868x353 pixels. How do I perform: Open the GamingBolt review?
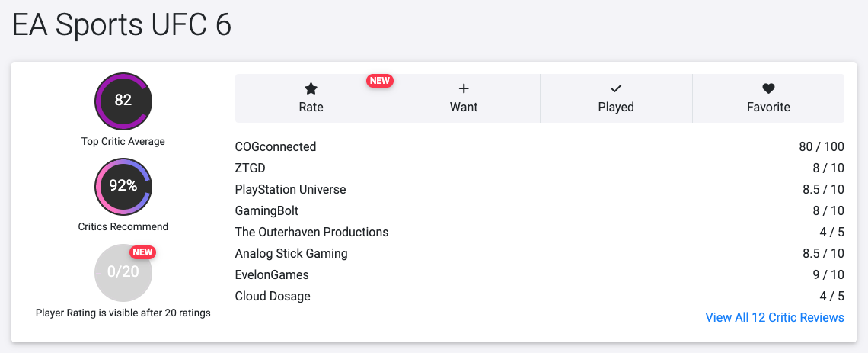pyautogui.click(x=266, y=210)
